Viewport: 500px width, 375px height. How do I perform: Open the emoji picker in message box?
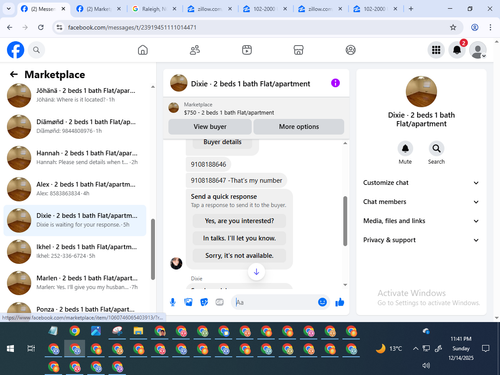click(322, 302)
